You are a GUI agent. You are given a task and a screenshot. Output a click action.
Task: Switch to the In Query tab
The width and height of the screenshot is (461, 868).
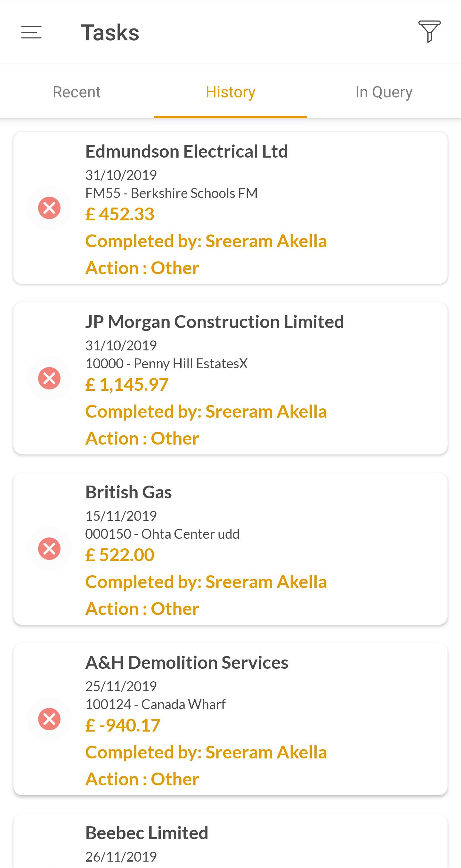pos(384,92)
